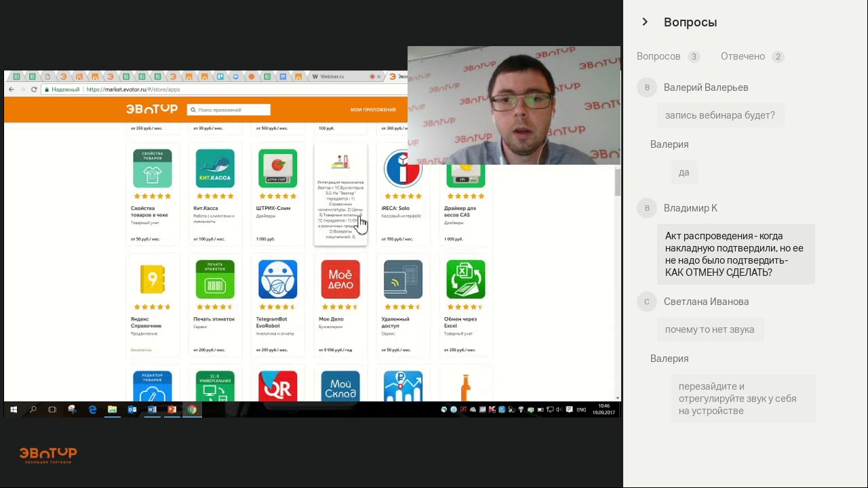This screenshot has height=488, width=868.
Task: Open the 1С:8 Универсальная green icon
Action: (215, 386)
